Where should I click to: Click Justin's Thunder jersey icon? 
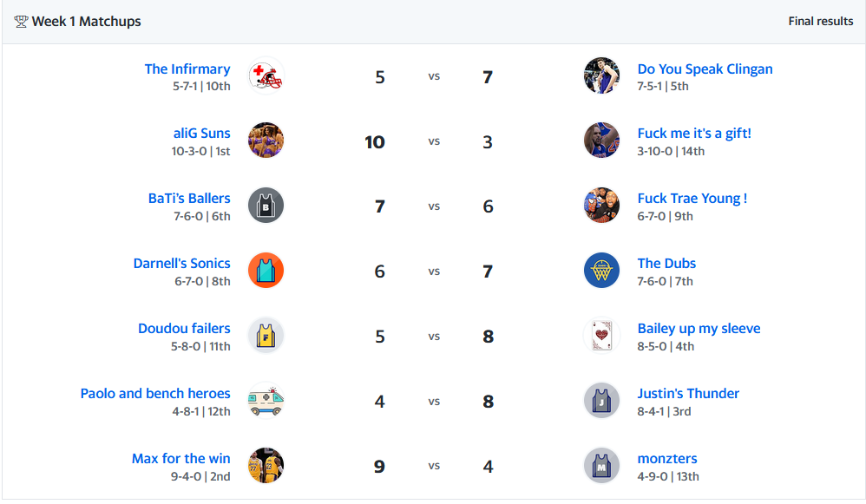(601, 402)
